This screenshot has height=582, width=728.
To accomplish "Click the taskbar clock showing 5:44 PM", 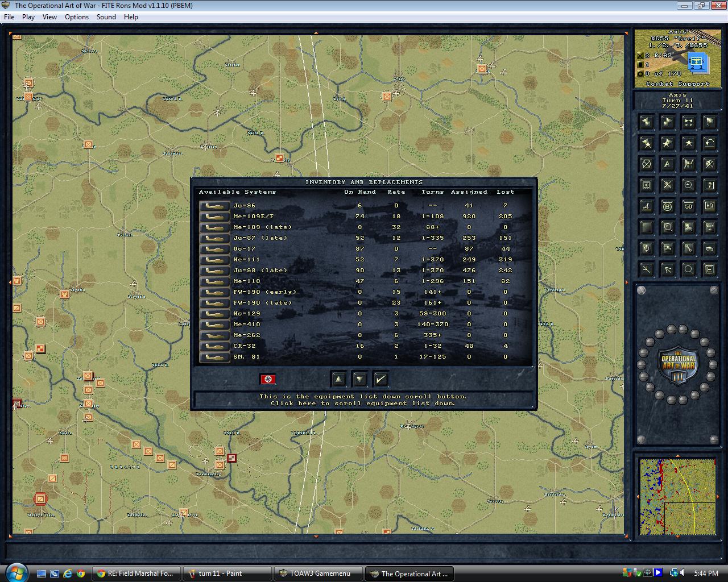I will coord(706,573).
